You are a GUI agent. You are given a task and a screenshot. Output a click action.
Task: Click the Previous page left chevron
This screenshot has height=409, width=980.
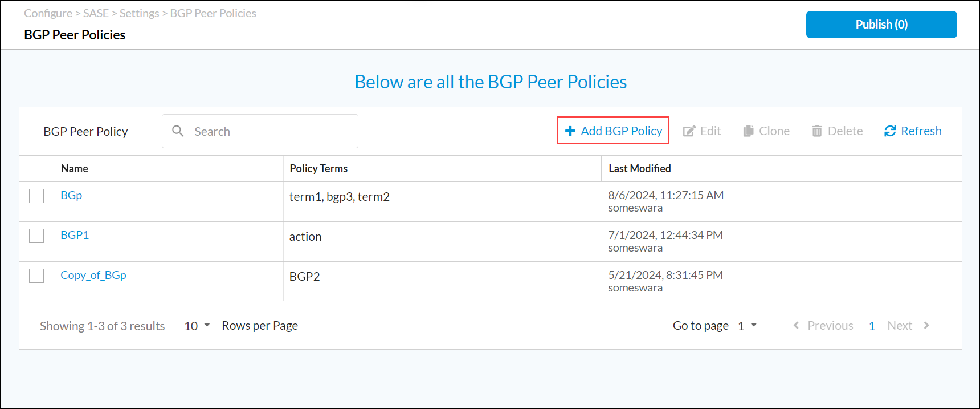[x=796, y=325]
